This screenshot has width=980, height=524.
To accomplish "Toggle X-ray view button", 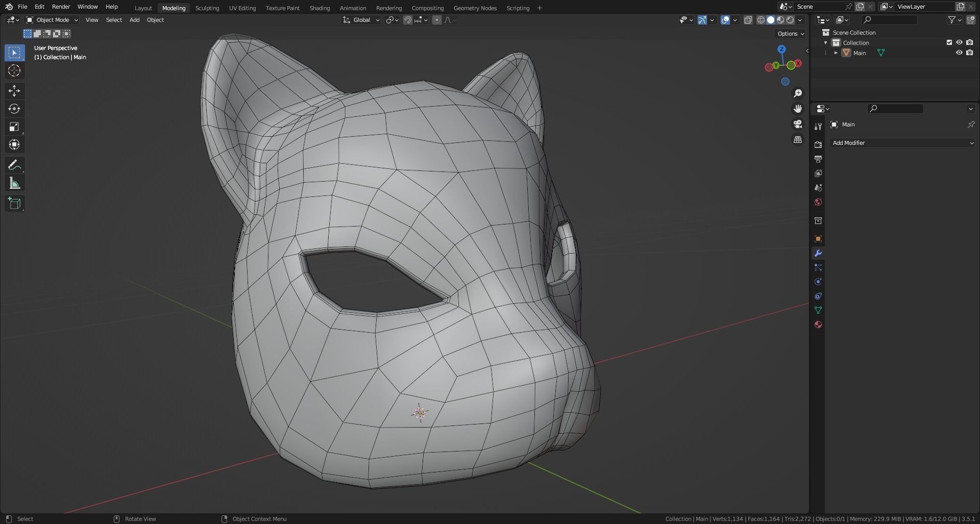I will [748, 20].
